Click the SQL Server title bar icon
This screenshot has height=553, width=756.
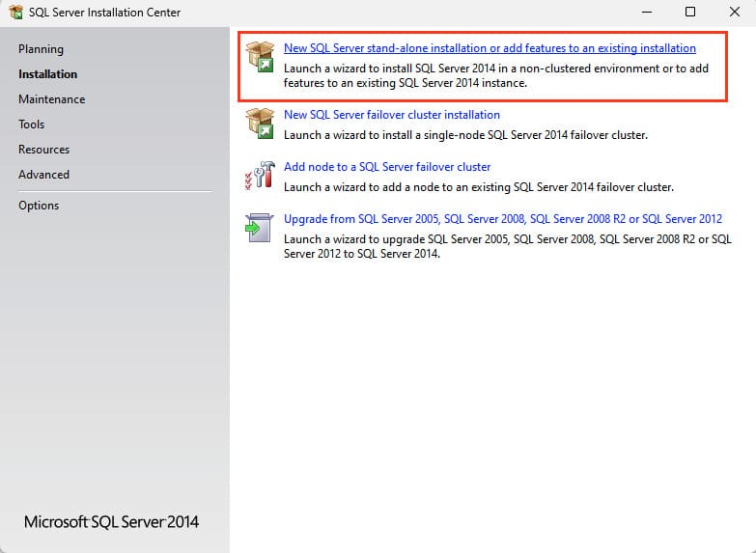15,12
